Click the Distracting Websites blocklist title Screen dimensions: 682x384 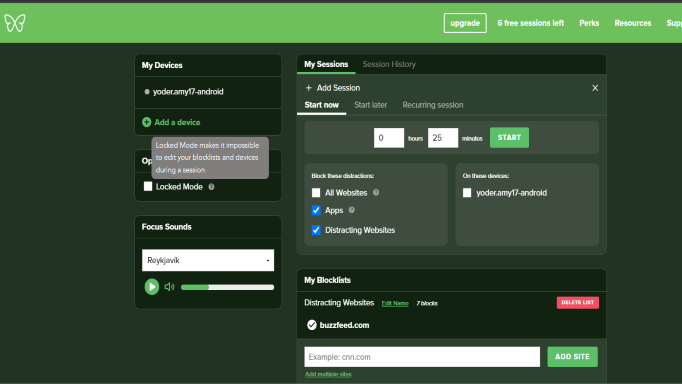tap(339, 302)
